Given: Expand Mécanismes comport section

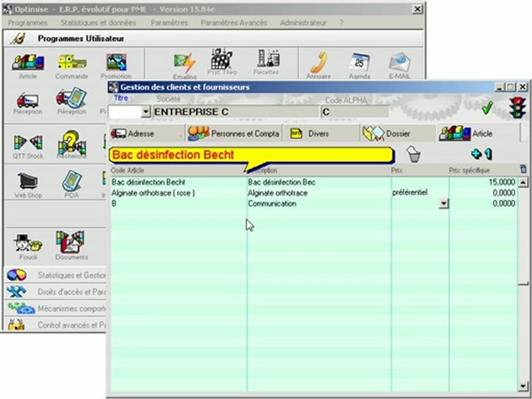Looking at the screenshot, I should [x=55, y=309].
